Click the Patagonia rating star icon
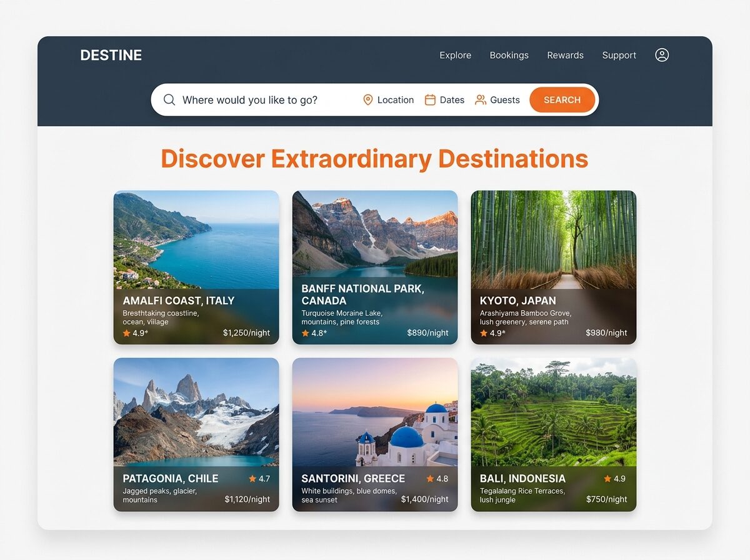The height and width of the screenshot is (560, 750). (x=252, y=479)
